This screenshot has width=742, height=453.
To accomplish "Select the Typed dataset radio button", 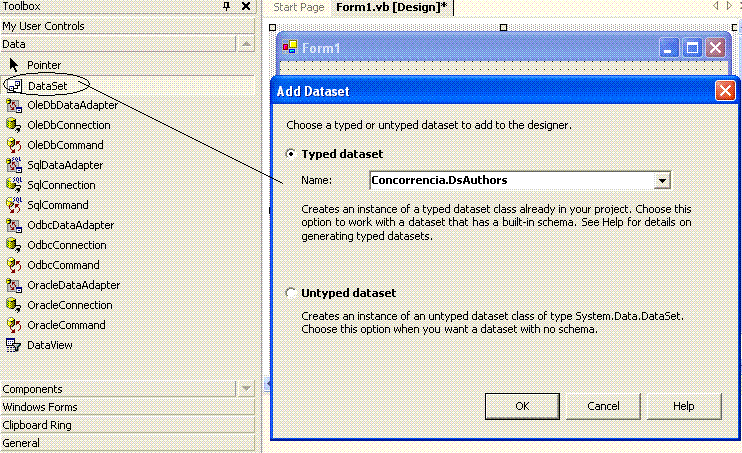I will click(x=291, y=154).
